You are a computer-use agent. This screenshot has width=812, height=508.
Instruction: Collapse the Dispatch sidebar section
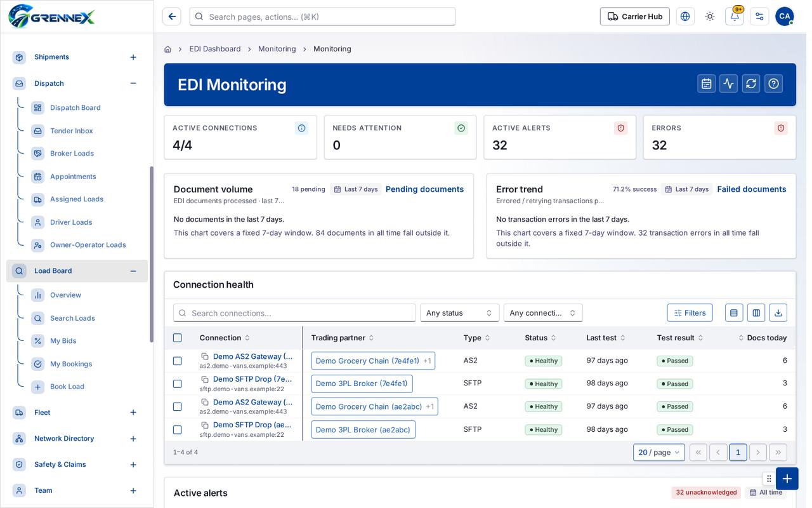click(133, 83)
